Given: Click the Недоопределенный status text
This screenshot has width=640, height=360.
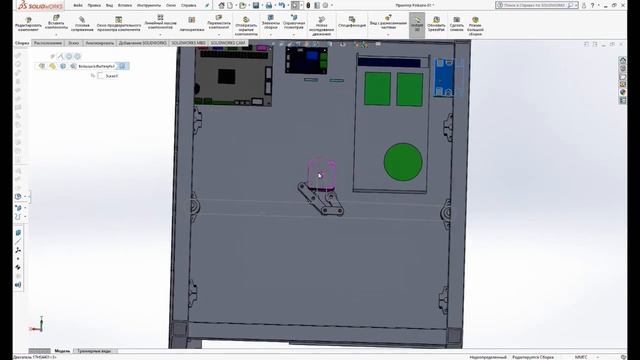Looking at the screenshot, I should pos(488,357).
